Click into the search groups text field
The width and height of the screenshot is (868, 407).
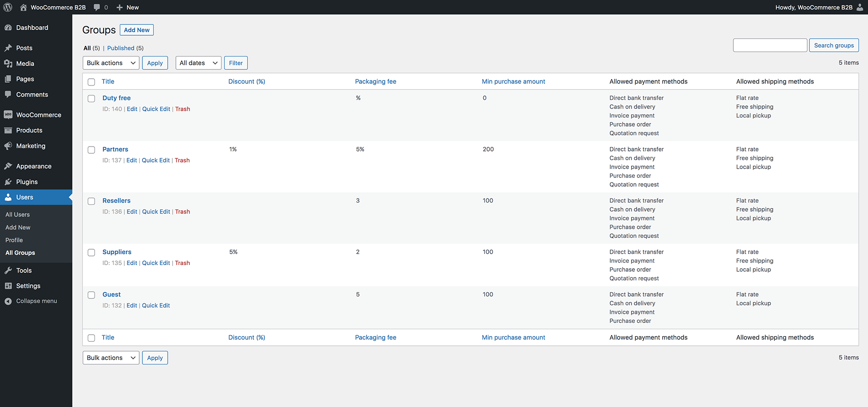[769, 45]
